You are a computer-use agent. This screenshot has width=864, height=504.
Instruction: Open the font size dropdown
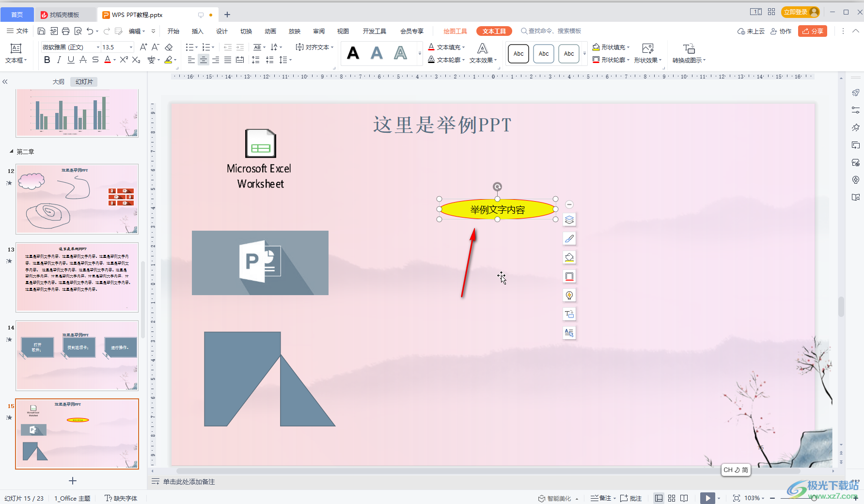tap(131, 47)
